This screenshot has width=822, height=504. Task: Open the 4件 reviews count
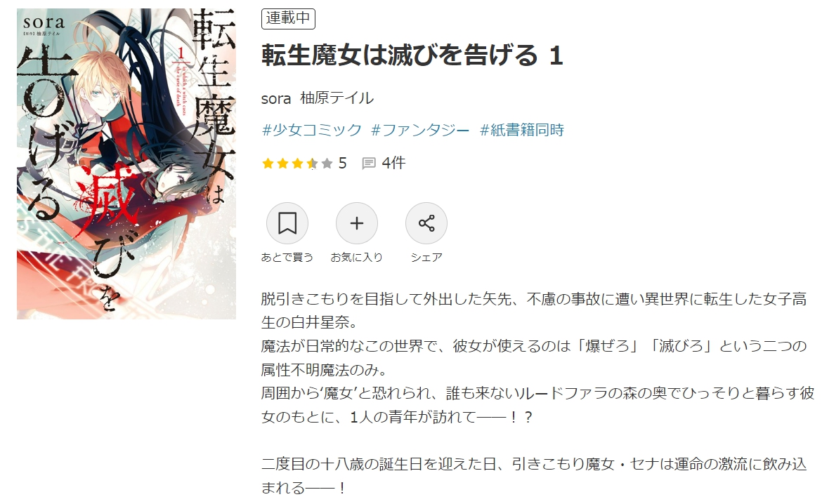(x=393, y=163)
